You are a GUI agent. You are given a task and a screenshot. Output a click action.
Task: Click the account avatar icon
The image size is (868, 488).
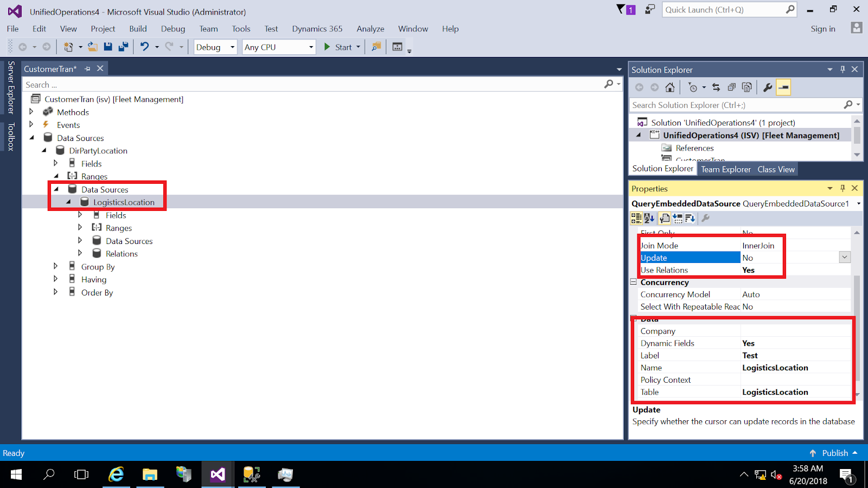click(x=857, y=28)
